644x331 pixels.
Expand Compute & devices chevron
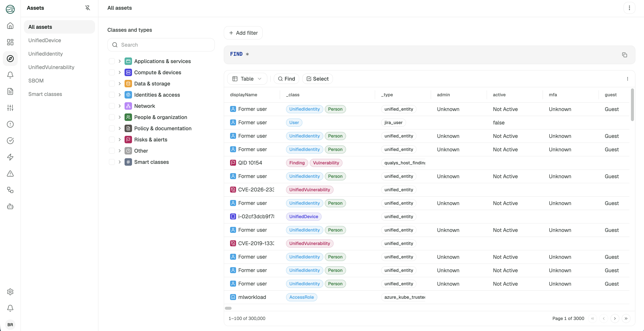120,73
